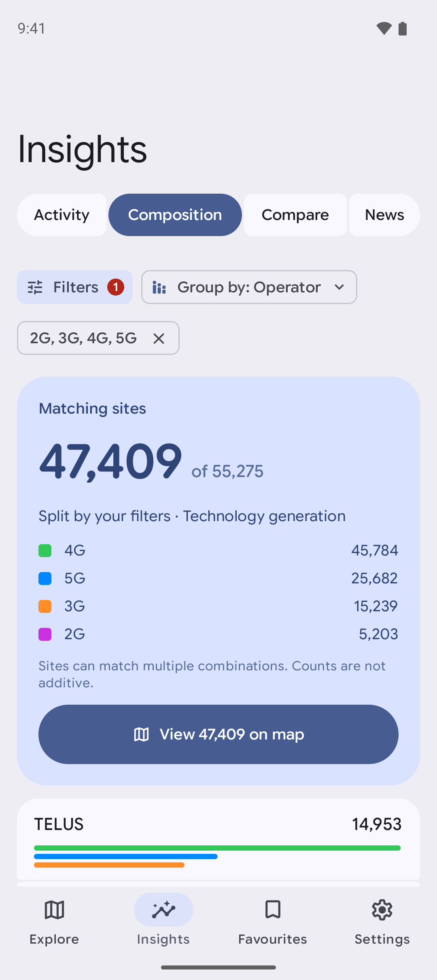Click the orange 3G color swatch

(x=45, y=606)
